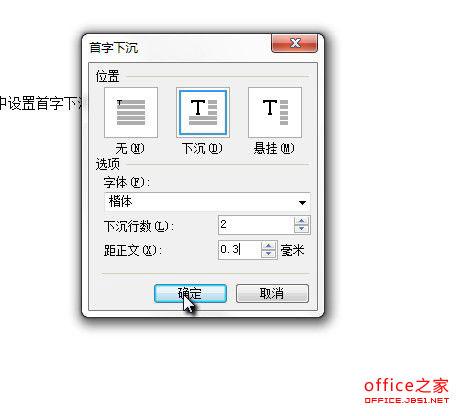Decrease 距正文 distance with down arrow

tap(269, 254)
